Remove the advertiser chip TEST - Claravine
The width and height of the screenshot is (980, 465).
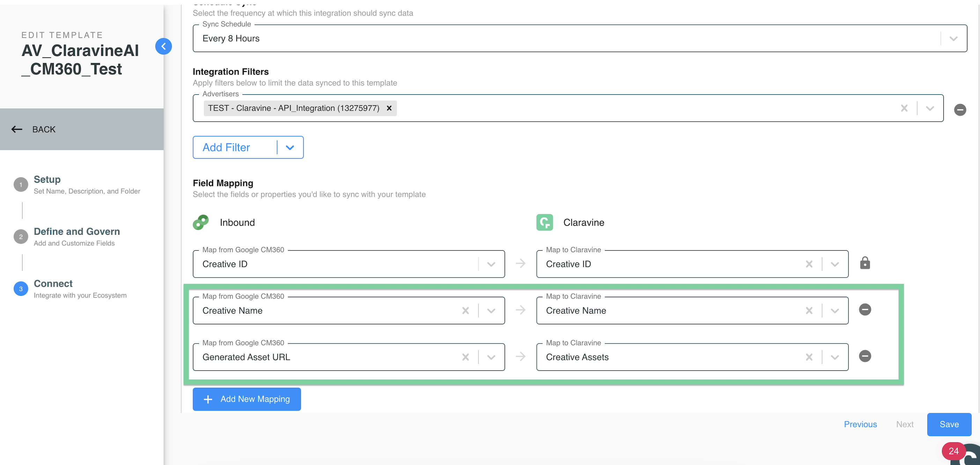click(x=389, y=108)
